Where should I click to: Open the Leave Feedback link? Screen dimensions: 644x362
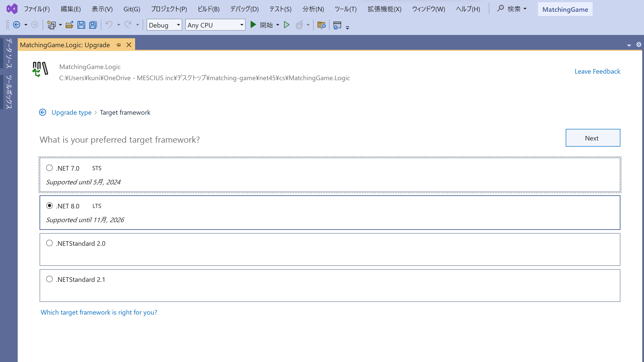(x=597, y=71)
